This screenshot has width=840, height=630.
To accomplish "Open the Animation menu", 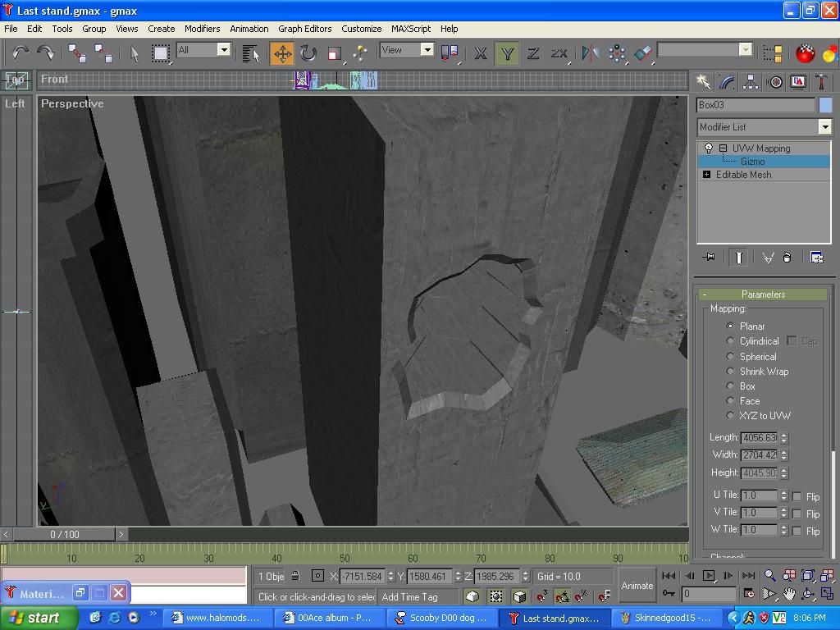I will pos(249,29).
